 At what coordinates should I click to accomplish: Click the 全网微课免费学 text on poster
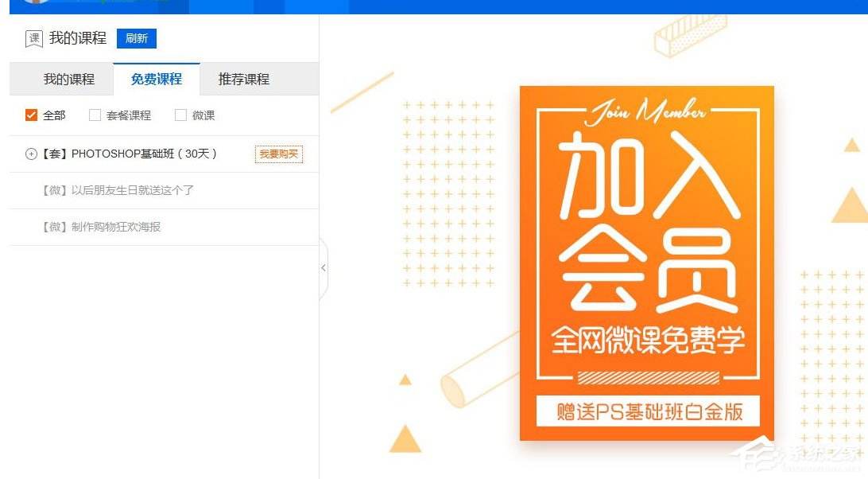[648, 340]
